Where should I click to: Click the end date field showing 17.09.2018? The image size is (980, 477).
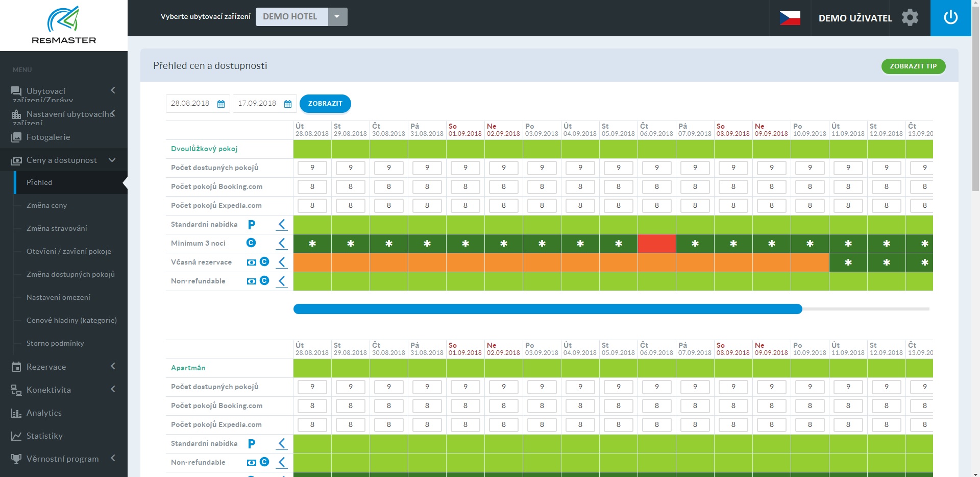258,104
